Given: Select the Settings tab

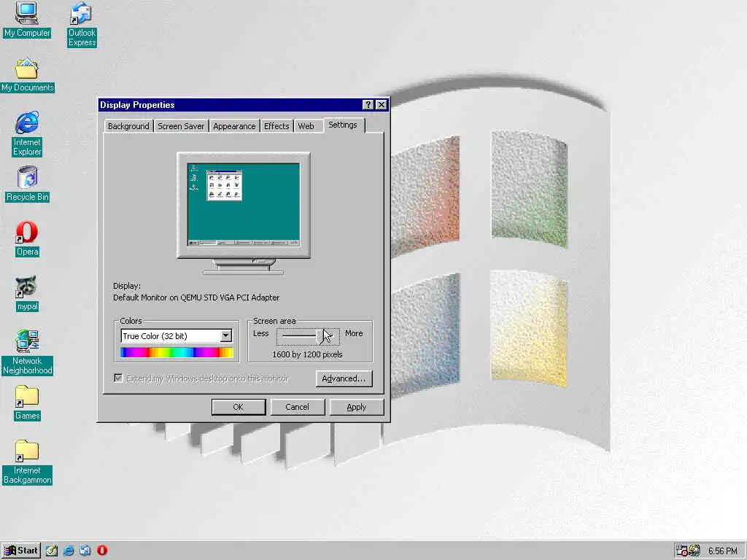Looking at the screenshot, I should pyautogui.click(x=343, y=125).
